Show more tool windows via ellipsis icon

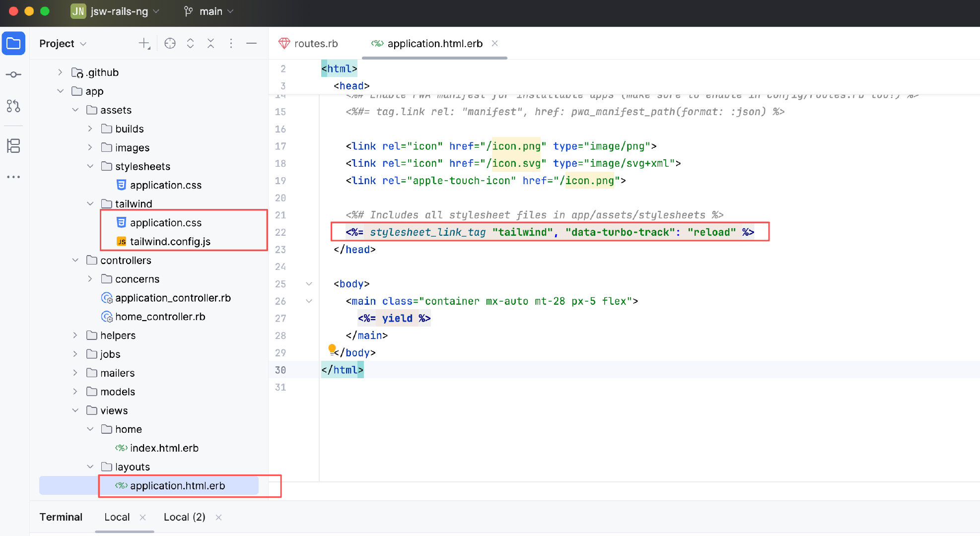coord(13,177)
